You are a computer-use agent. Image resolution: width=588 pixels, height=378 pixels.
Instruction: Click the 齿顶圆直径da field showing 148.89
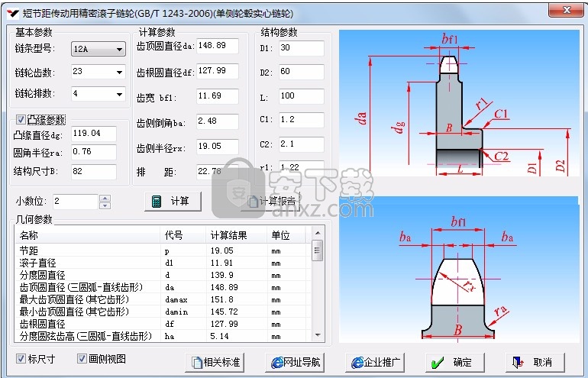[x=218, y=46]
